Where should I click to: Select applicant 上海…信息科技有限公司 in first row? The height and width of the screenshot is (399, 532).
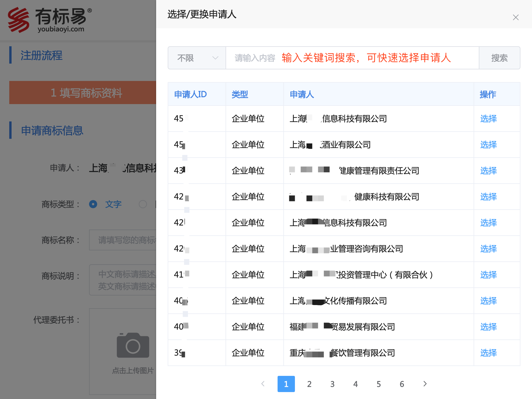pyautogui.click(x=488, y=119)
